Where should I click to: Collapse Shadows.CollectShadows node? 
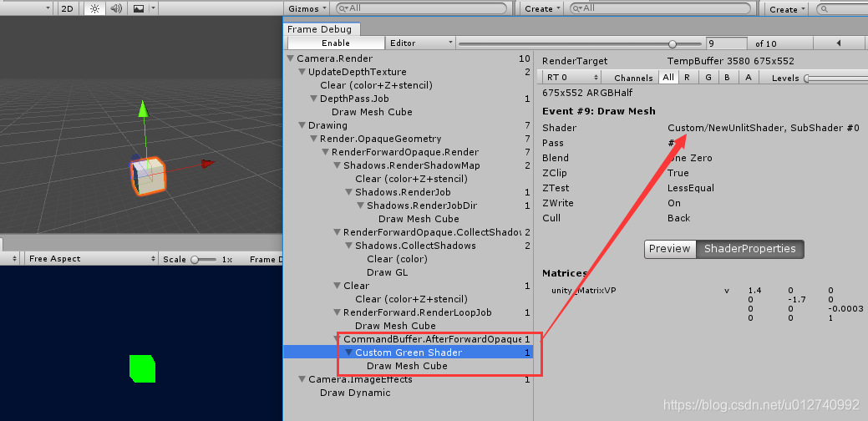(348, 246)
